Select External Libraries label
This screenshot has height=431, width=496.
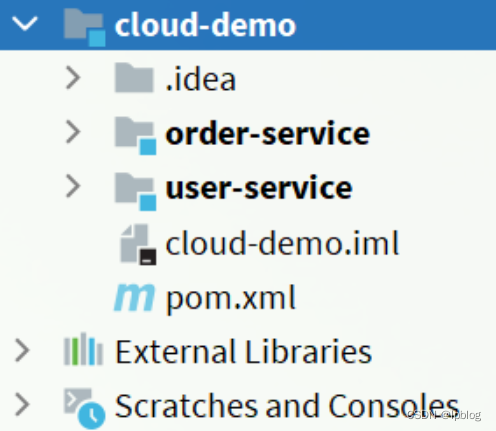point(243,351)
